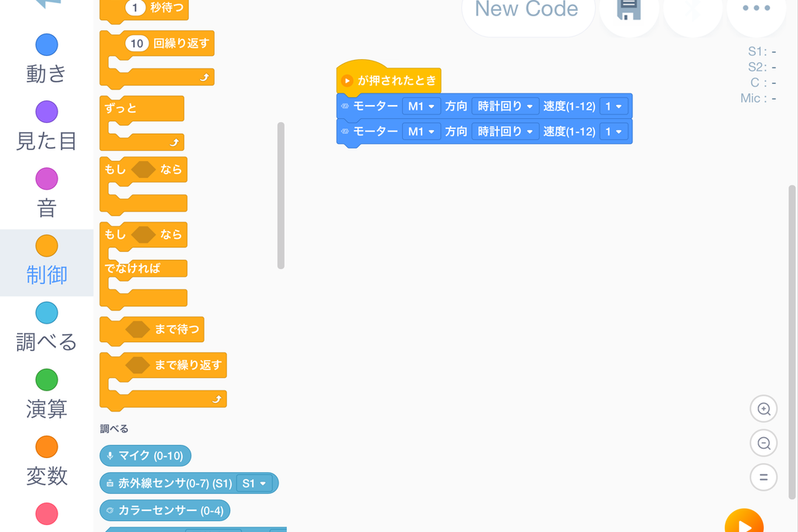Image resolution: width=798 pixels, height=532 pixels.
Task: Click the pink category circle below 変数
Action: 47,513
